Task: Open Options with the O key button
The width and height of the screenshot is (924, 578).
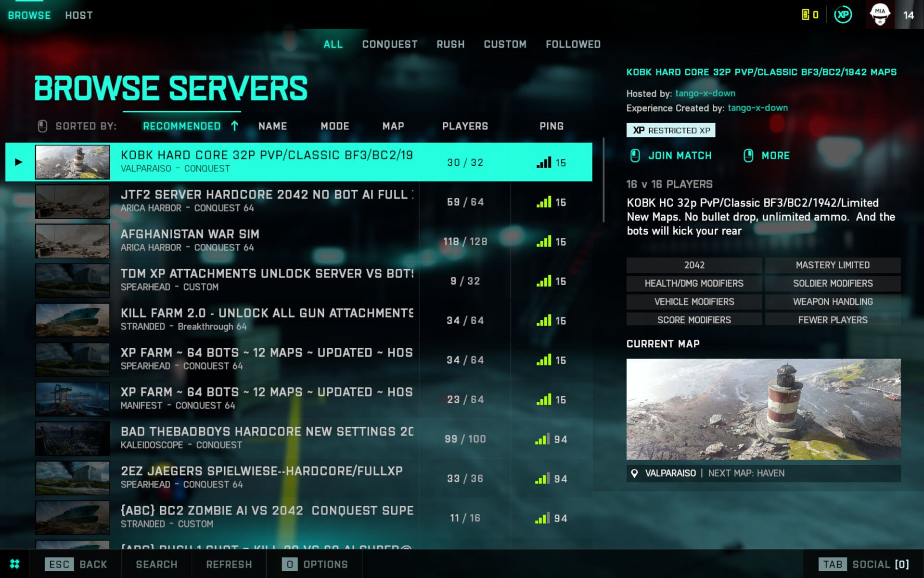Action: coord(290,564)
